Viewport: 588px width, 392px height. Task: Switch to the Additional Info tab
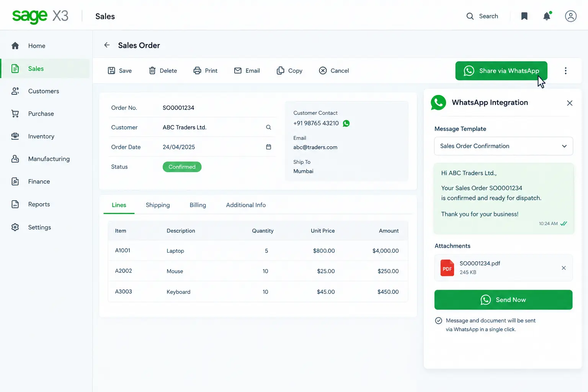click(246, 205)
